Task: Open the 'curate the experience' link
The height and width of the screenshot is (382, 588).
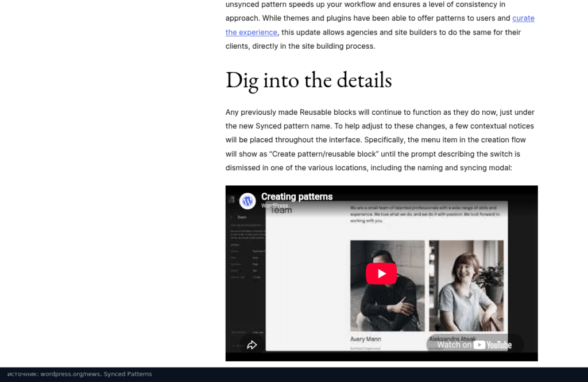Action: click(x=523, y=18)
